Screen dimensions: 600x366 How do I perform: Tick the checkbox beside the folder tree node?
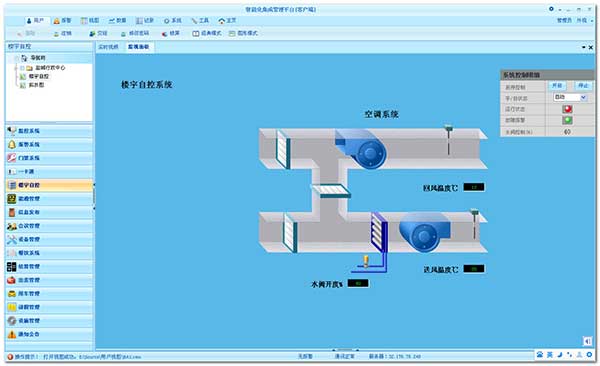(23, 68)
